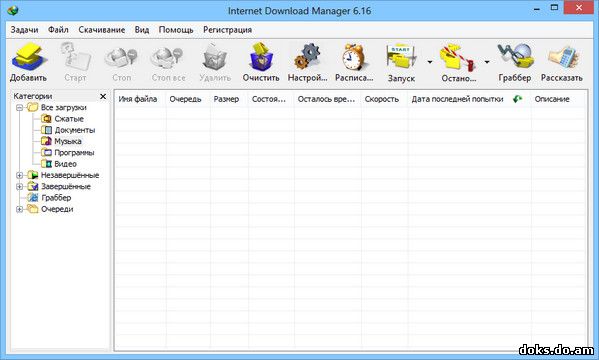This screenshot has width=599, height=360.
Task: Select Сжатые label in categories
Action: point(69,119)
